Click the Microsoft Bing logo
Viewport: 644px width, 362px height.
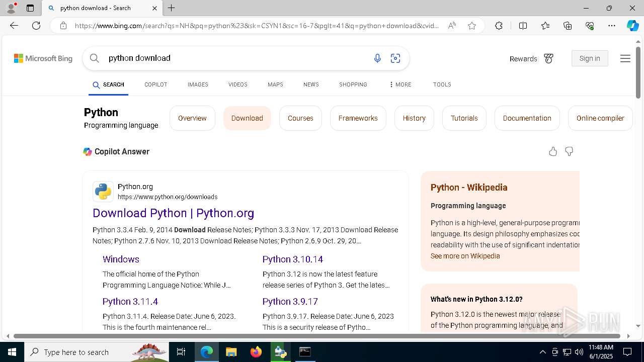43,58
